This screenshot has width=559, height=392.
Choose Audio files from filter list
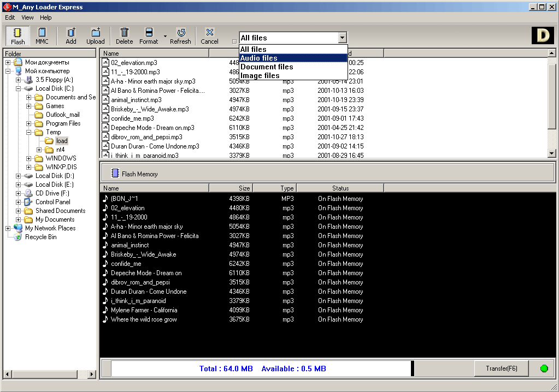click(259, 58)
